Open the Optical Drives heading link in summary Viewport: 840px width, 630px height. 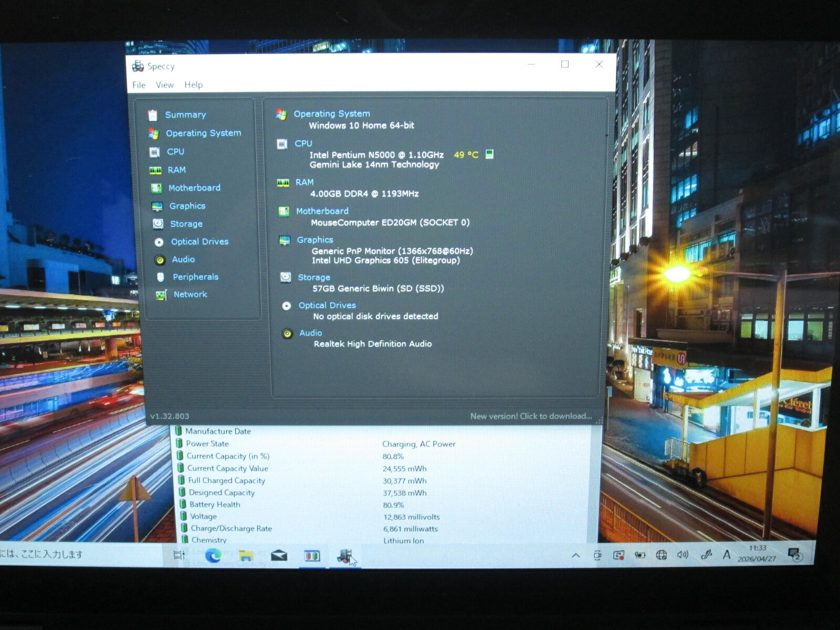click(x=327, y=305)
